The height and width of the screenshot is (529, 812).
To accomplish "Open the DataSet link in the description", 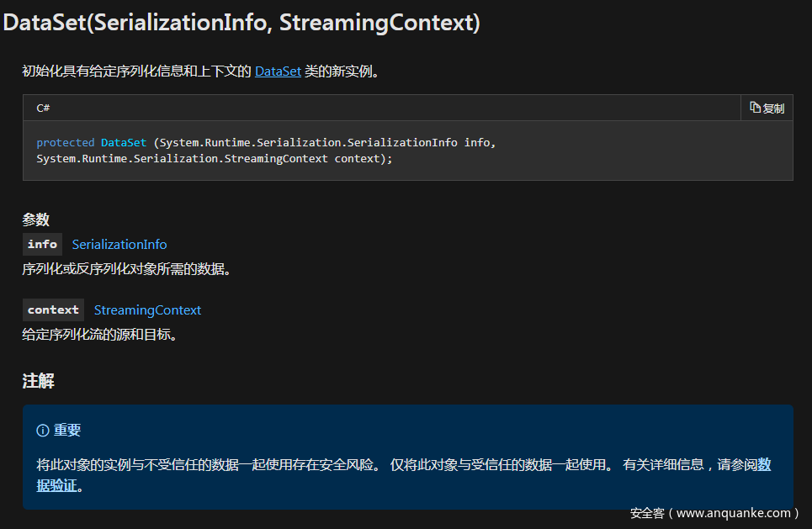I will click(x=278, y=71).
